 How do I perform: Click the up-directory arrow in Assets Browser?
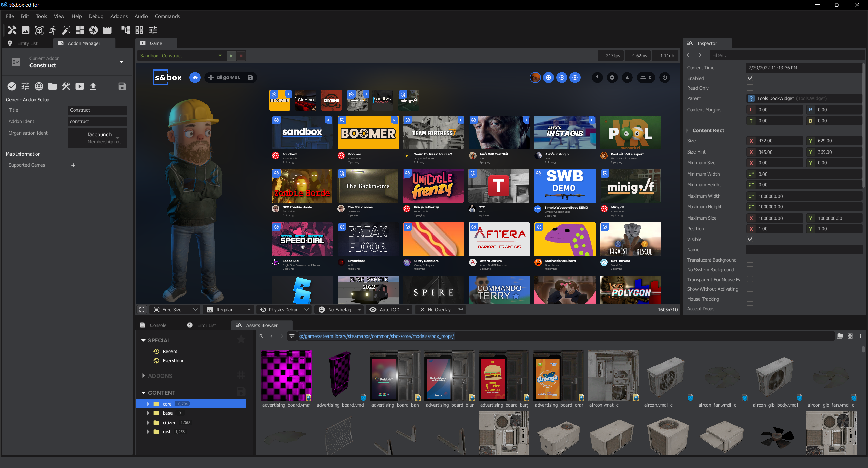(x=262, y=336)
